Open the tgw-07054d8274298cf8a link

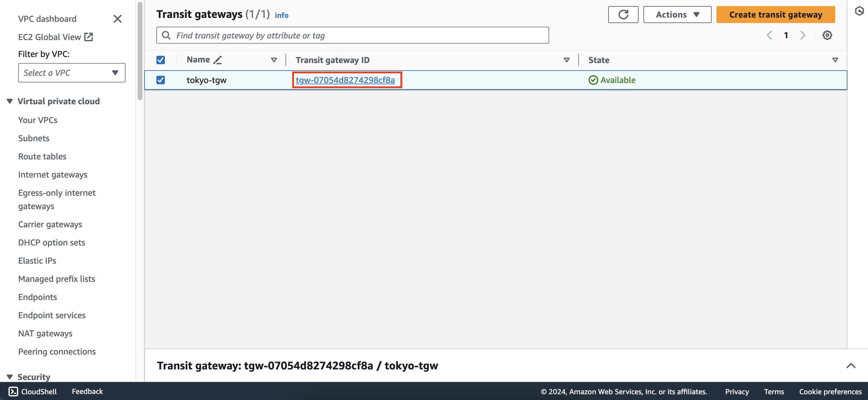(345, 80)
